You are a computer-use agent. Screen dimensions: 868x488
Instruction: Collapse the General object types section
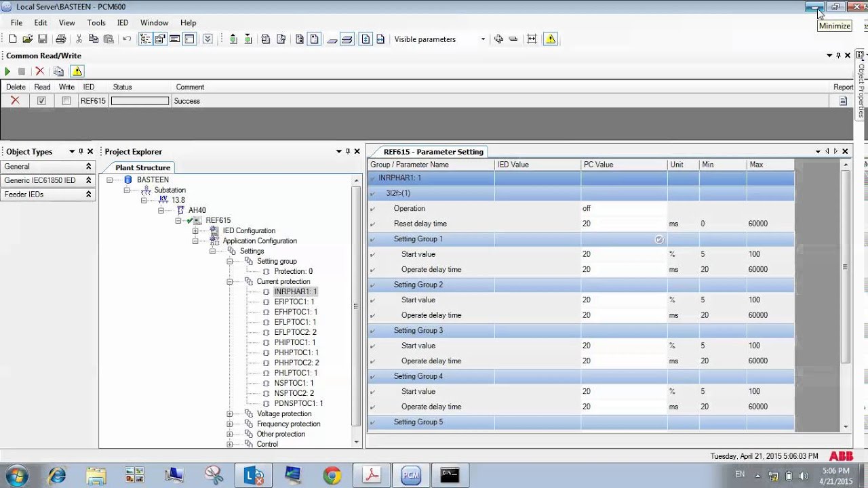tap(88, 167)
